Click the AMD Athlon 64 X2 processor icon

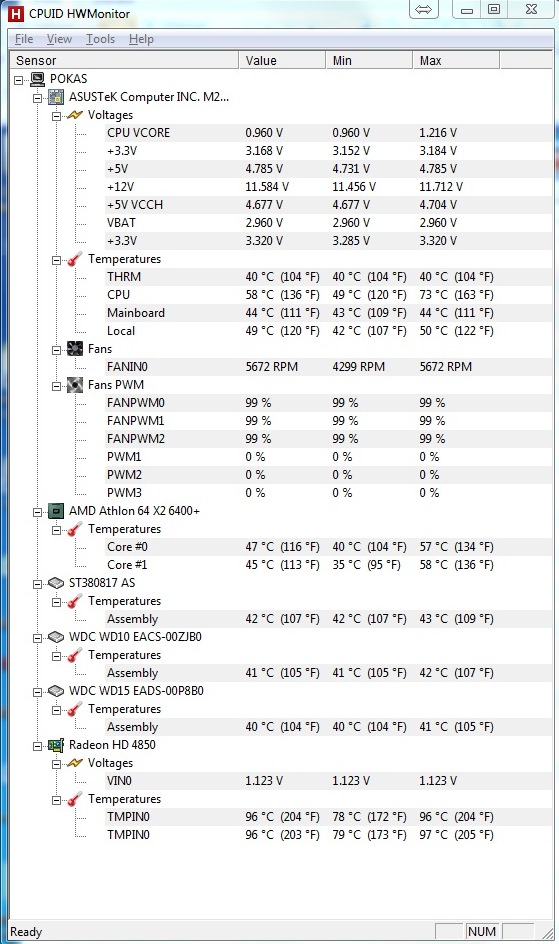click(56, 511)
